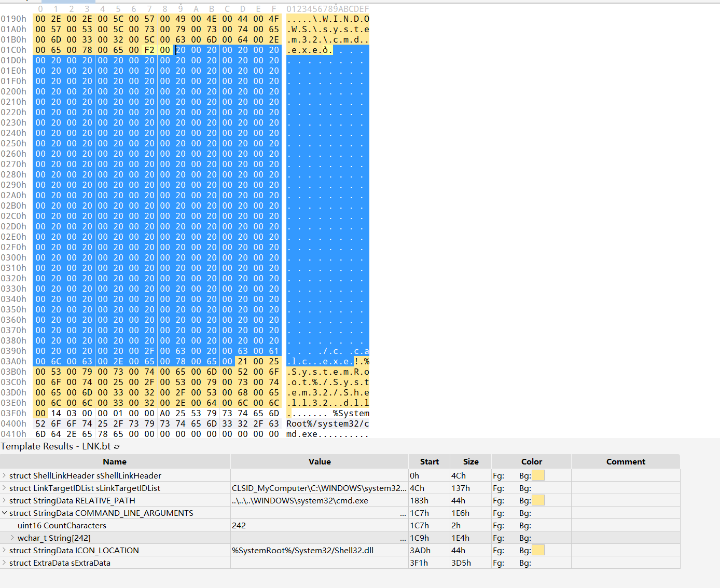Click the 21 byte in row 03A0h
The height and width of the screenshot is (588, 720).
pyautogui.click(x=243, y=361)
